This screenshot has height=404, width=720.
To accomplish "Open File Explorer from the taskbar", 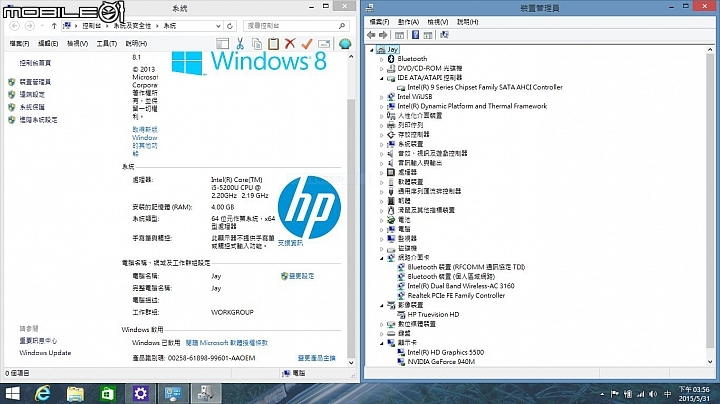I will 75,393.
